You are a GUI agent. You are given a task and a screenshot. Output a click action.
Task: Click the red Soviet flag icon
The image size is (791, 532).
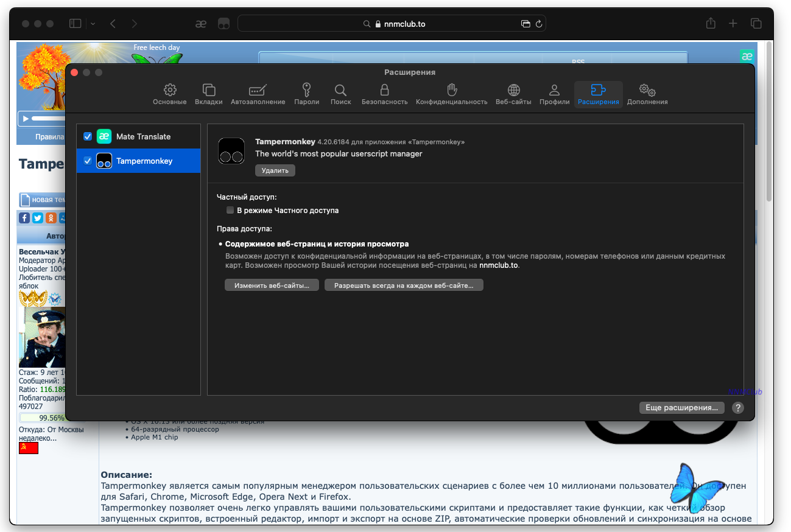click(x=29, y=448)
